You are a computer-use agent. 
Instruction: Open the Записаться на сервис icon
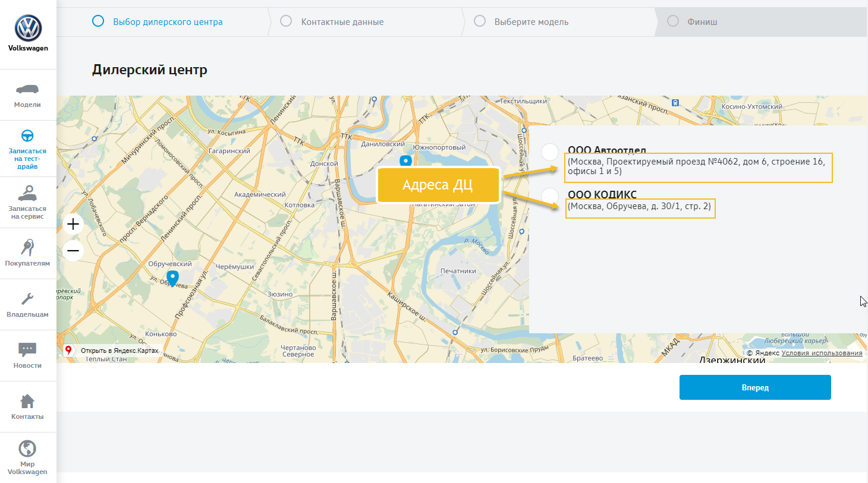click(x=27, y=194)
